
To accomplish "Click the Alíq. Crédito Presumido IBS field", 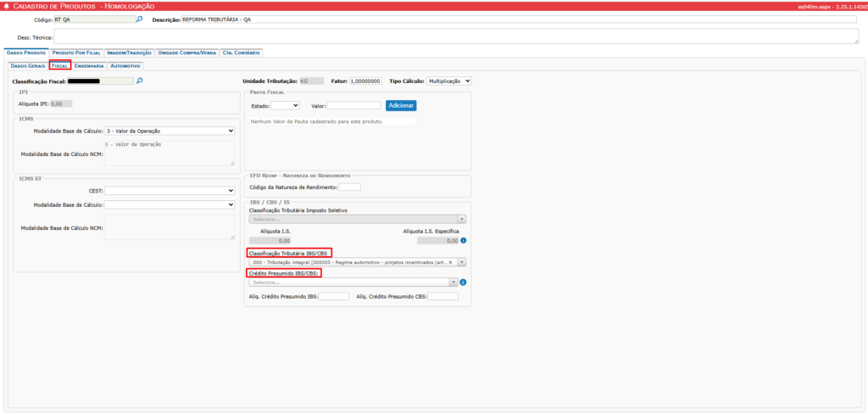I will (333, 296).
